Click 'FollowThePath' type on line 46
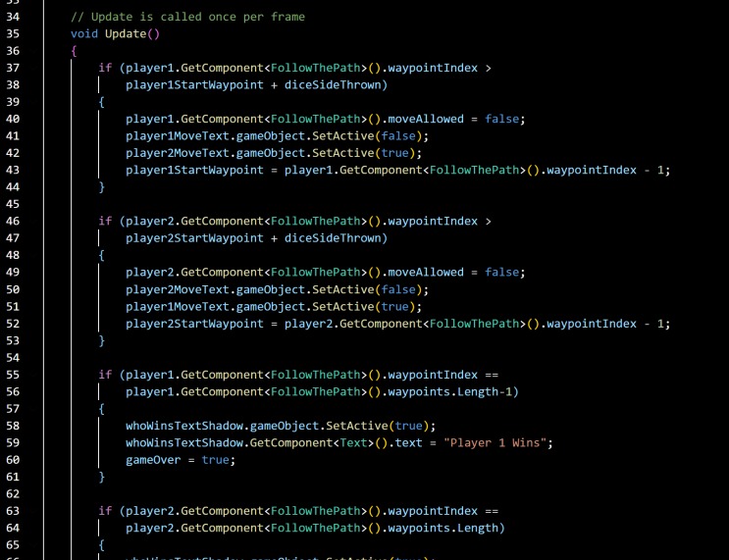 [315, 222]
